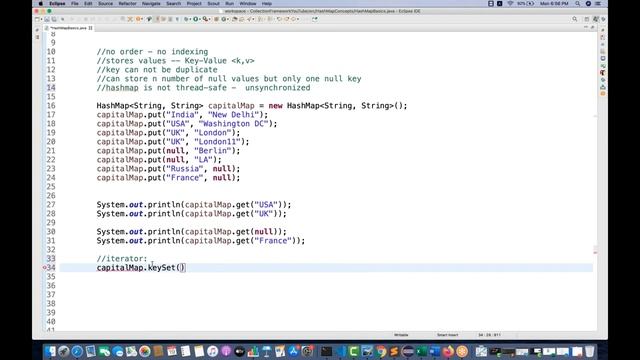Screen dimensions: 640x360
Task: Click the New file toolbar icon
Action: tap(37, 19)
